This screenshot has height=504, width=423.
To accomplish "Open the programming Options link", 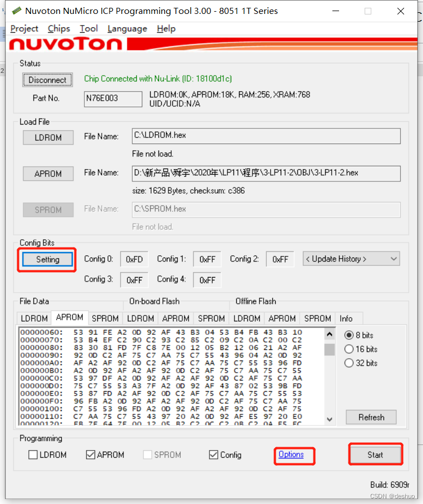I will pyautogui.click(x=291, y=454).
